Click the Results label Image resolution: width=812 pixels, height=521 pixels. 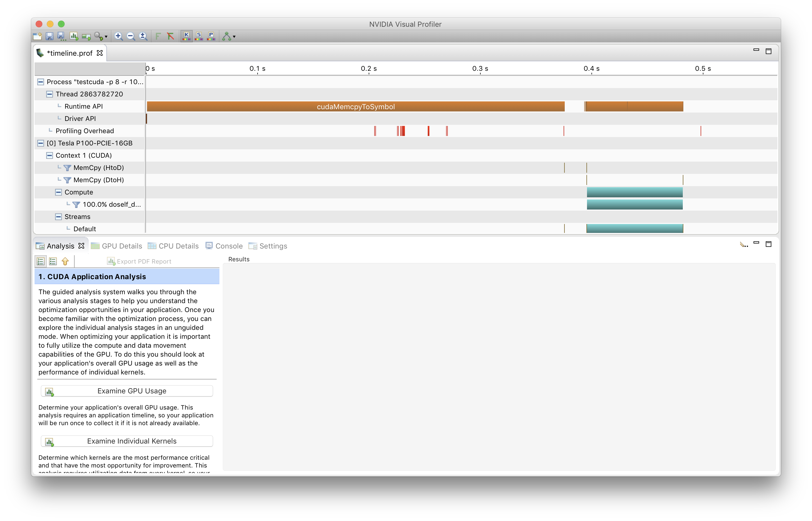point(239,259)
